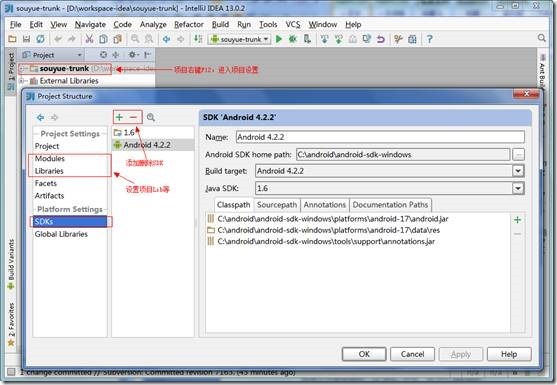Click the Debug bug icon

coord(293,39)
